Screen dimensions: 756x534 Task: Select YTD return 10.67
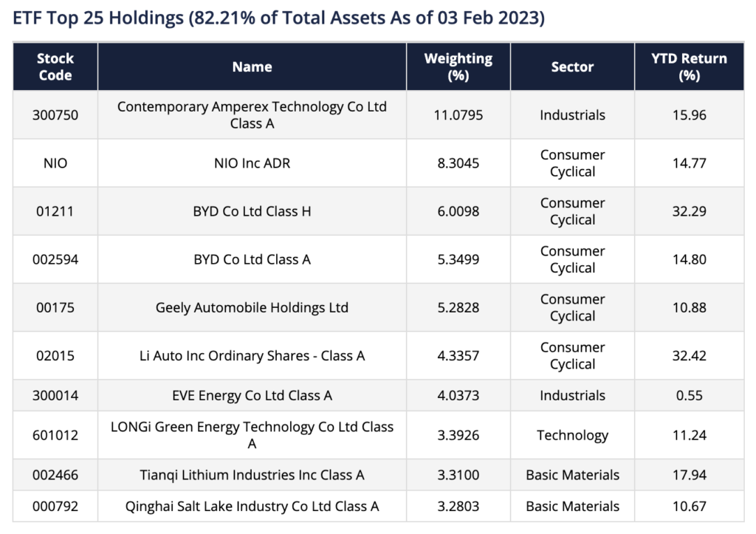(689, 507)
